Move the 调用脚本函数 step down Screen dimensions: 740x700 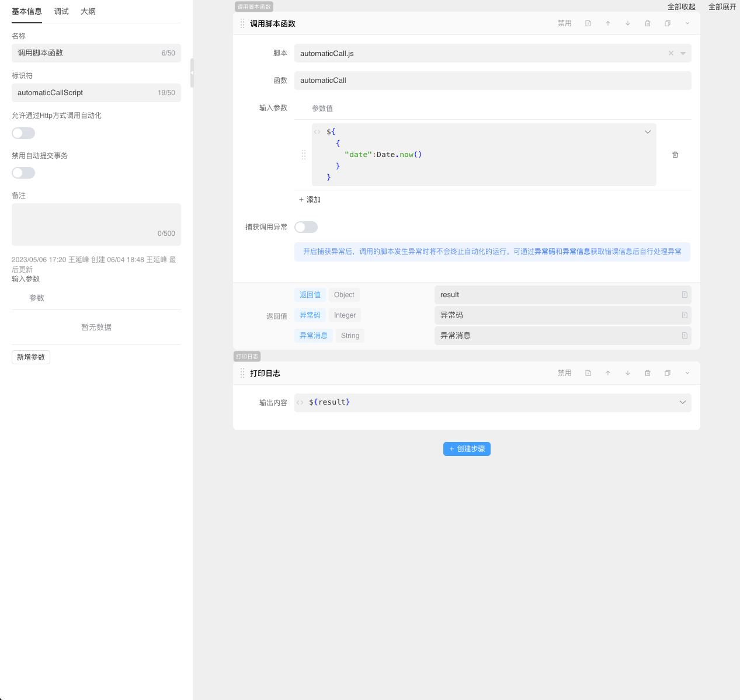[x=628, y=23]
